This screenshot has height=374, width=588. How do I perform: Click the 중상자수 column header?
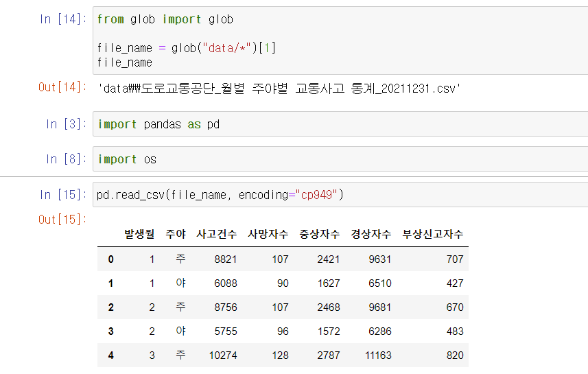(320, 234)
